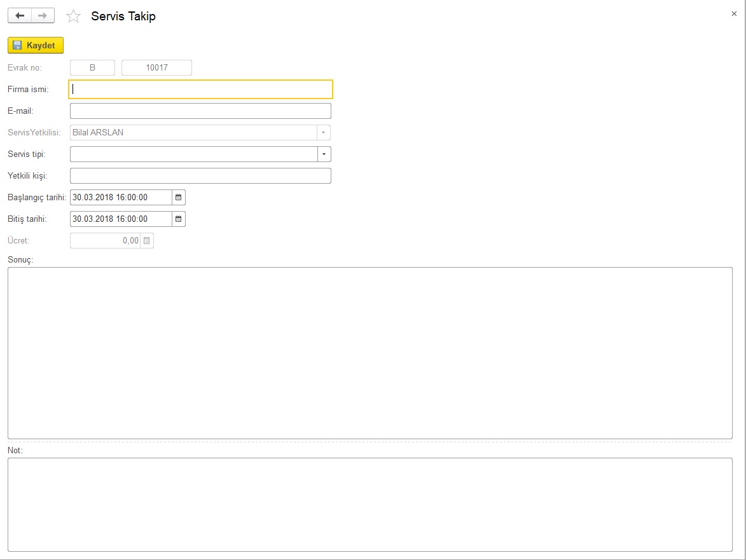746x560 pixels.
Task: Select the Servis tipi combo box field
Action: (193, 154)
